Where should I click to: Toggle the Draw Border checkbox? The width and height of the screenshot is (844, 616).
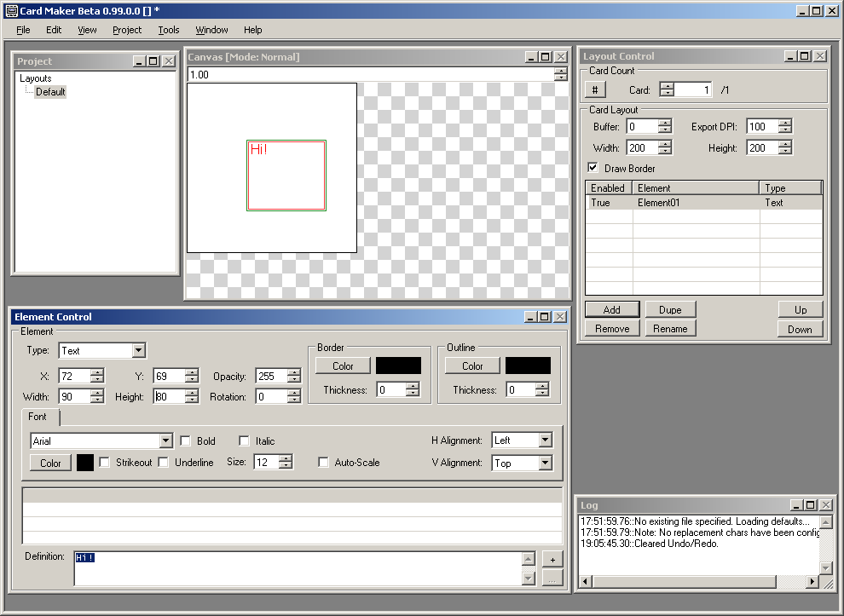[593, 169]
